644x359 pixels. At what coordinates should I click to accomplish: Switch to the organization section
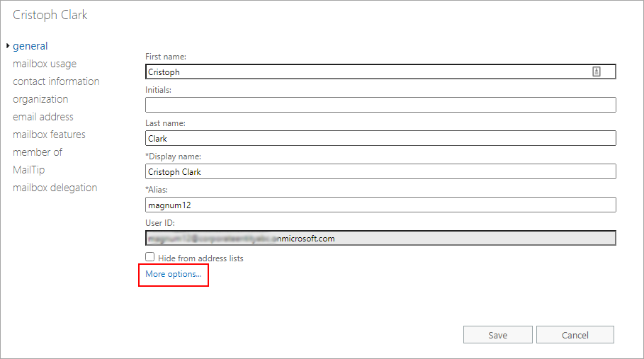pos(40,99)
